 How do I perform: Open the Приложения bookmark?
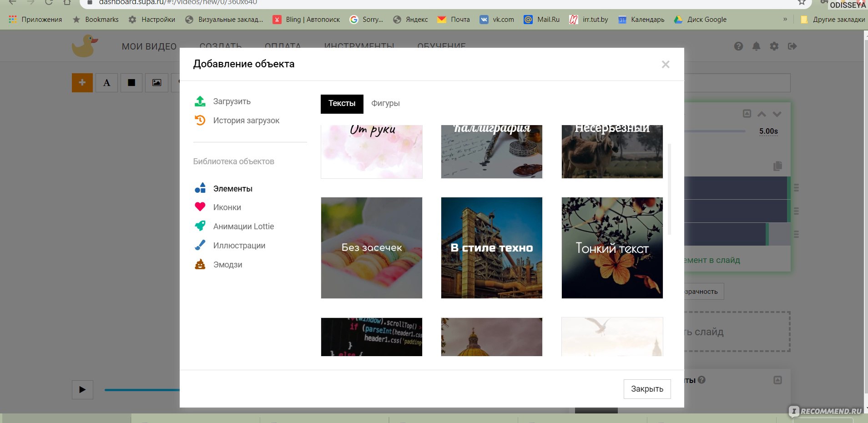[x=35, y=19]
